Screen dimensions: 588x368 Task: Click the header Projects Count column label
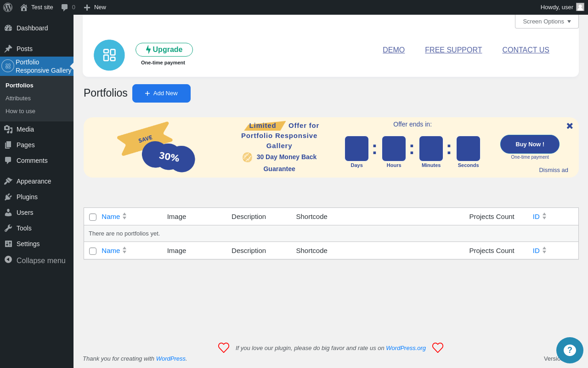tap(492, 217)
